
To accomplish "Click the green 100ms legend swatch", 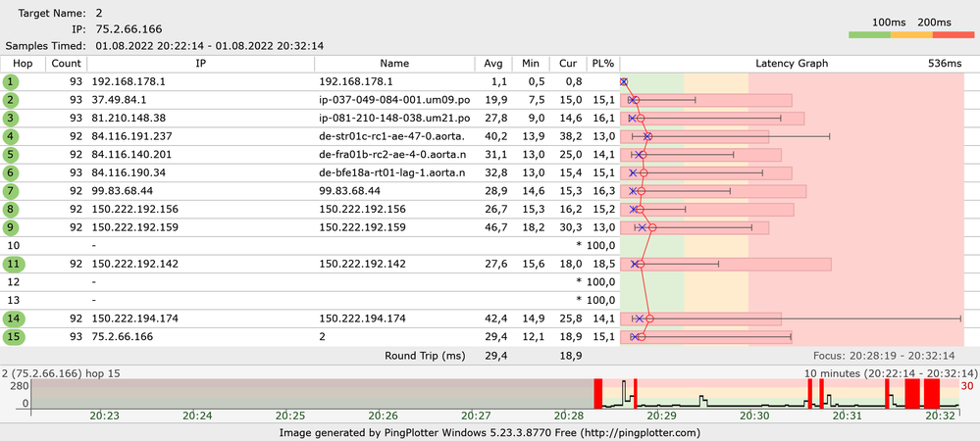I will (869, 35).
